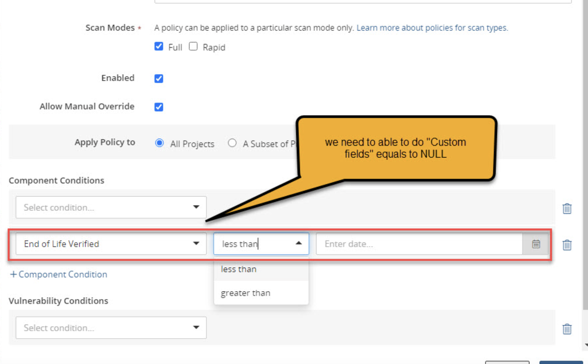588x364 pixels.
Task: Select the A Subset of Projects radio button
Action: click(232, 143)
